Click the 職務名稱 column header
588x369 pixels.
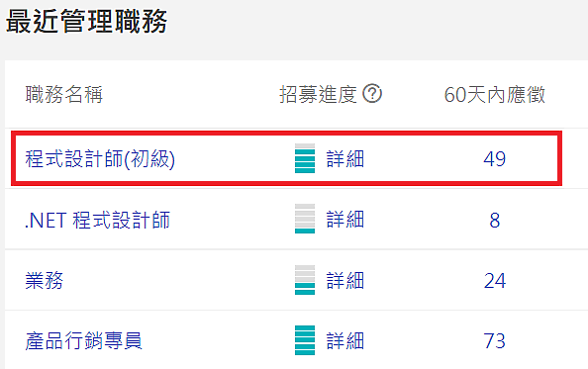[64, 94]
